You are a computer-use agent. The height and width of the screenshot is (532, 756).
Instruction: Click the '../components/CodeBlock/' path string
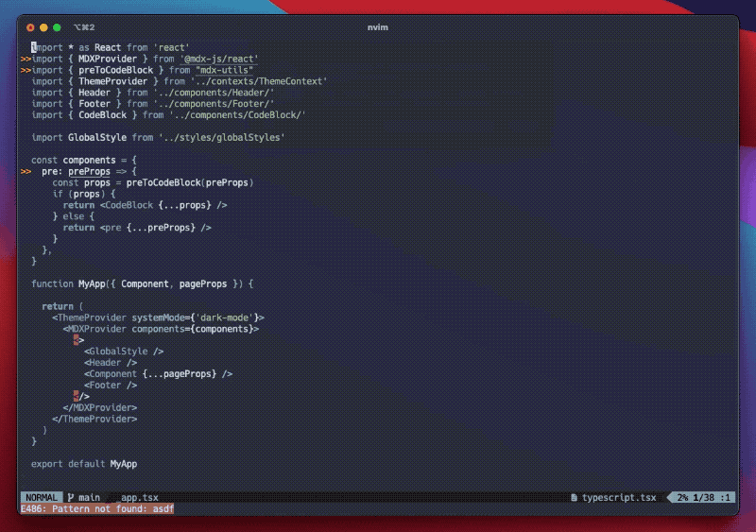click(x=237, y=115)
